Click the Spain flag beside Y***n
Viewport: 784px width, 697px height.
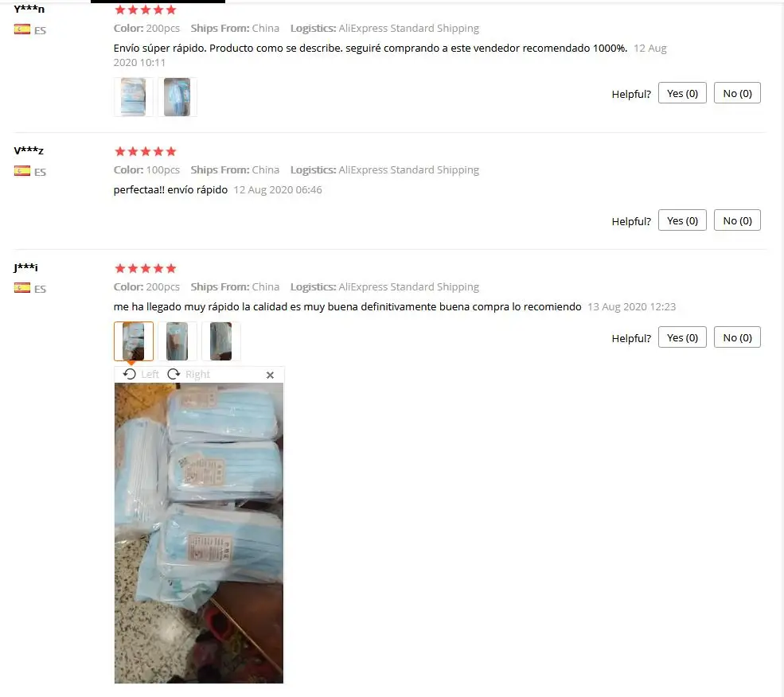22,29
